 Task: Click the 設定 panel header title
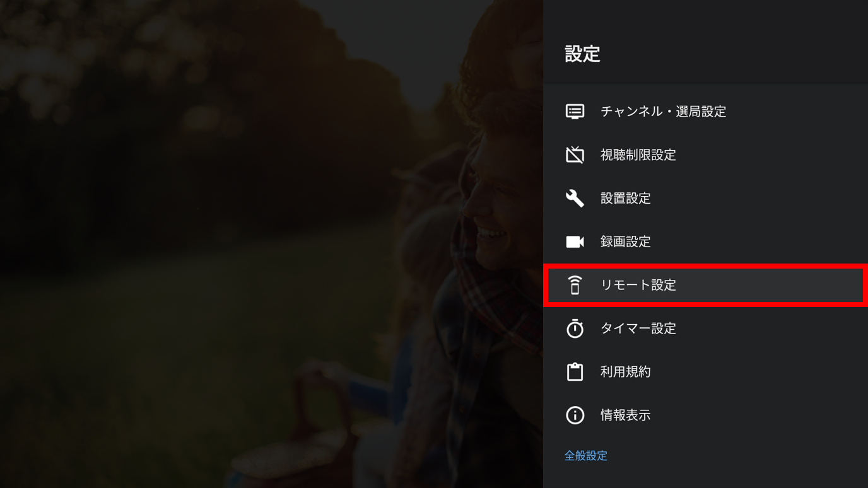pyautogui.click(x=582, y=54)
